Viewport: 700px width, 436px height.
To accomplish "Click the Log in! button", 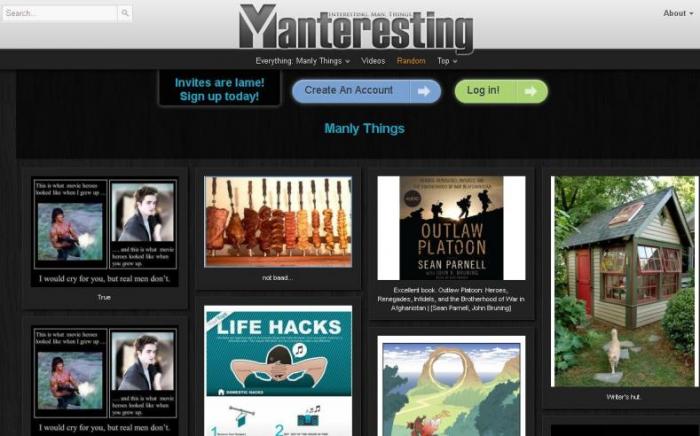I will (501, 91).
